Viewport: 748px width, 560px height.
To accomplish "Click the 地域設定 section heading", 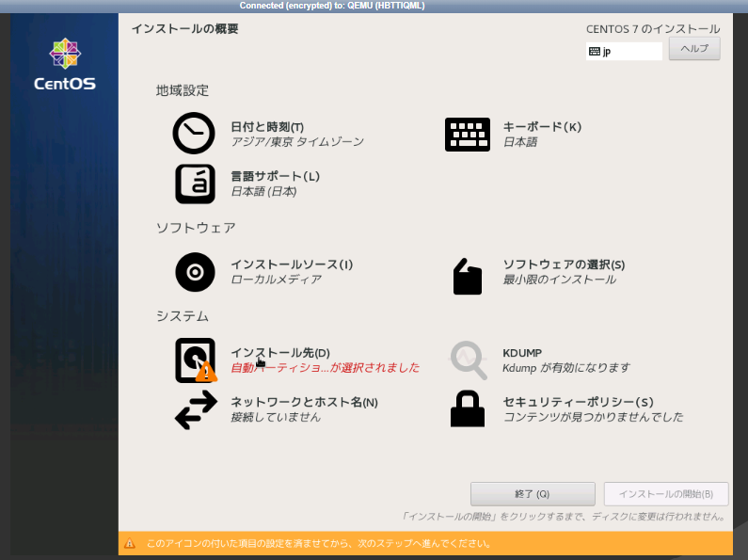I will pos(183,90).
